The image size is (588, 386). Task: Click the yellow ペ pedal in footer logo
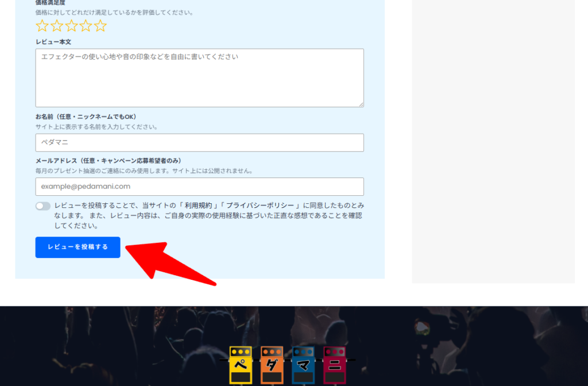(241, 365)
